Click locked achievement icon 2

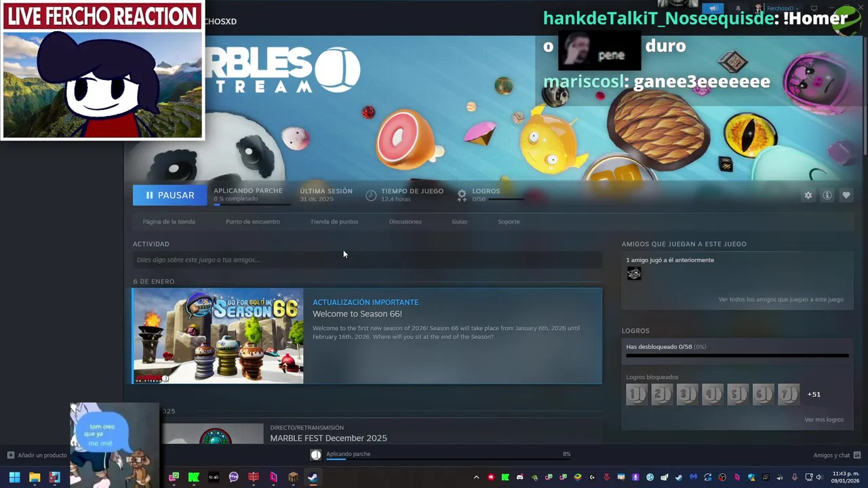click(662, 394)
